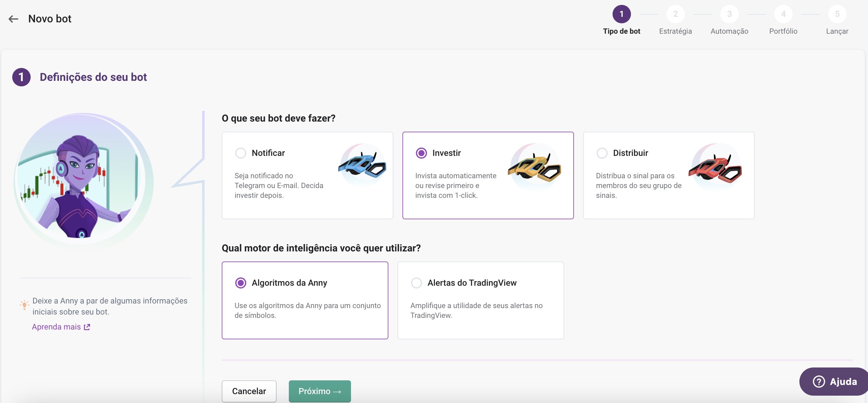Click the blue Notificar bot ship icon
Viewport: 868px width, 403px height.
pos(362,165)
